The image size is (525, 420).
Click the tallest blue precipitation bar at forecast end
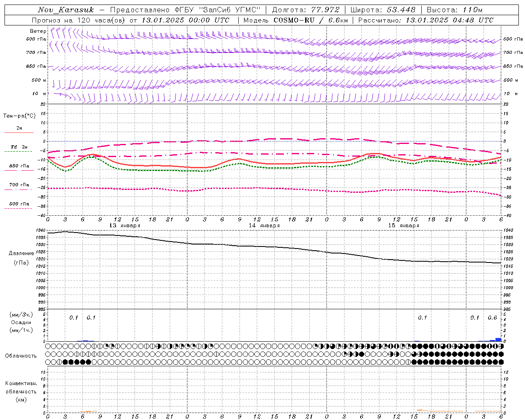498,340
